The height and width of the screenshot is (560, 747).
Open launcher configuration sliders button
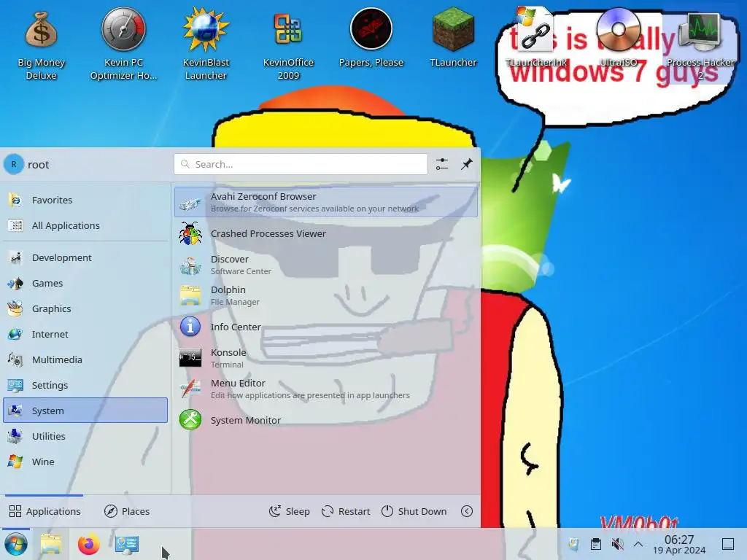[442, 164]
